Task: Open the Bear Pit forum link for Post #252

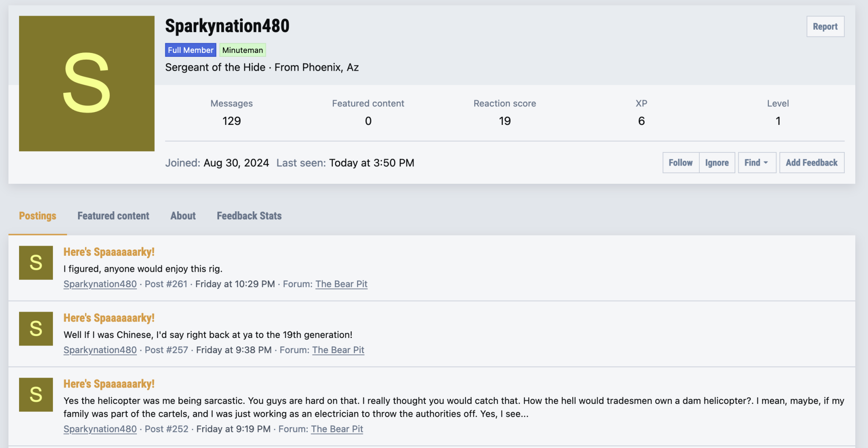Action: pyautogui.click(x=337, y=429)
